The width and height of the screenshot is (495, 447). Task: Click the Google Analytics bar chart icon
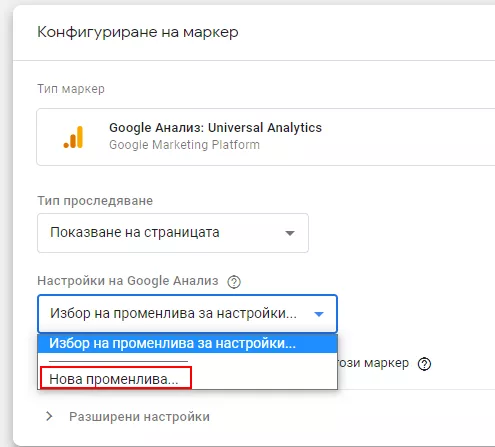click(x=73, y=137)
